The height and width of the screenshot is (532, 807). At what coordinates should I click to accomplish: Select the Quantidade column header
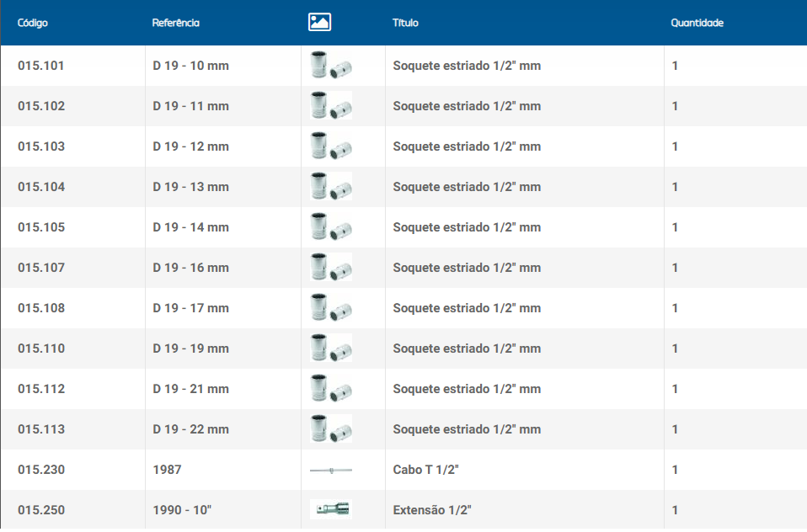pyautogui.click(x=697, y=23)
